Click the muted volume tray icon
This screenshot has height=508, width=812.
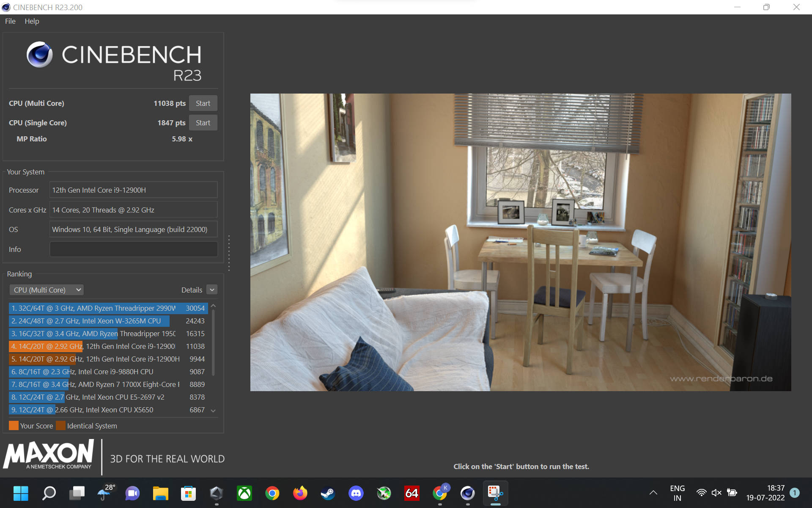716,493
